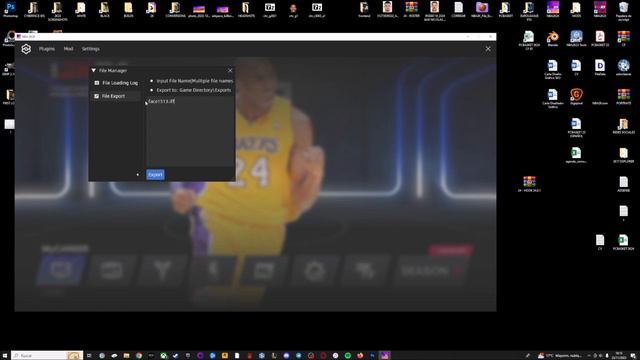This screenshot has width=640, height=360.
Task: Open the 24 - ROSTER archive icon
Action: pos(411,10)
